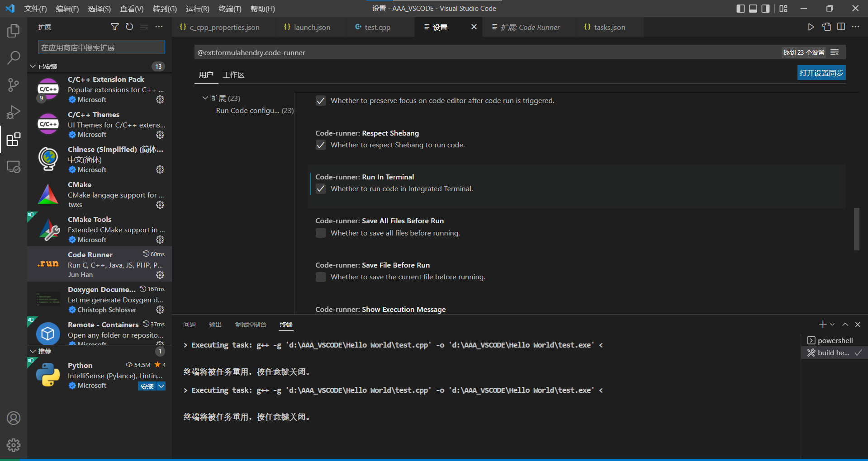The image size is (868, 461).
Task: Expand the Python install options dropdown
Action: pos(161,386)
